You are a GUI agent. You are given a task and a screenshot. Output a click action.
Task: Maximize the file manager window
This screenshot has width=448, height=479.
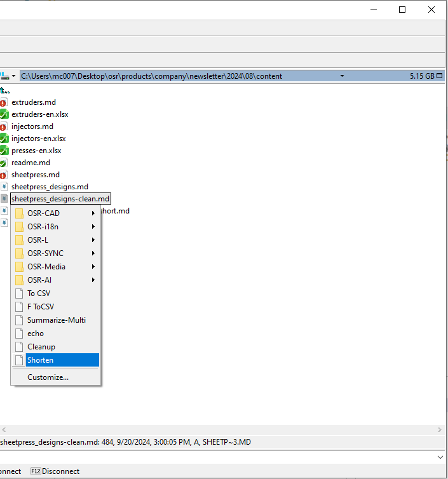pos(402,10)
